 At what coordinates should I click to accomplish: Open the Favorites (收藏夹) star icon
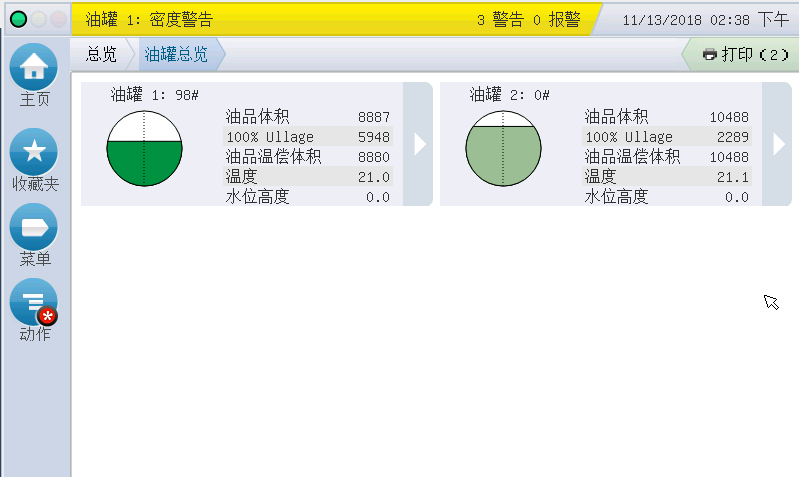[34, 151]
